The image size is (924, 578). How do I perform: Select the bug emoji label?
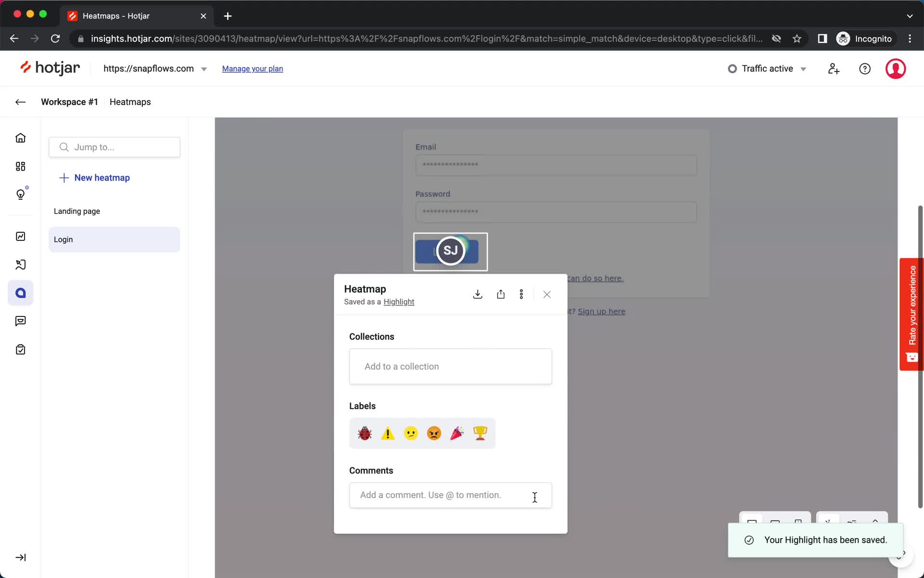click(364, 433)
